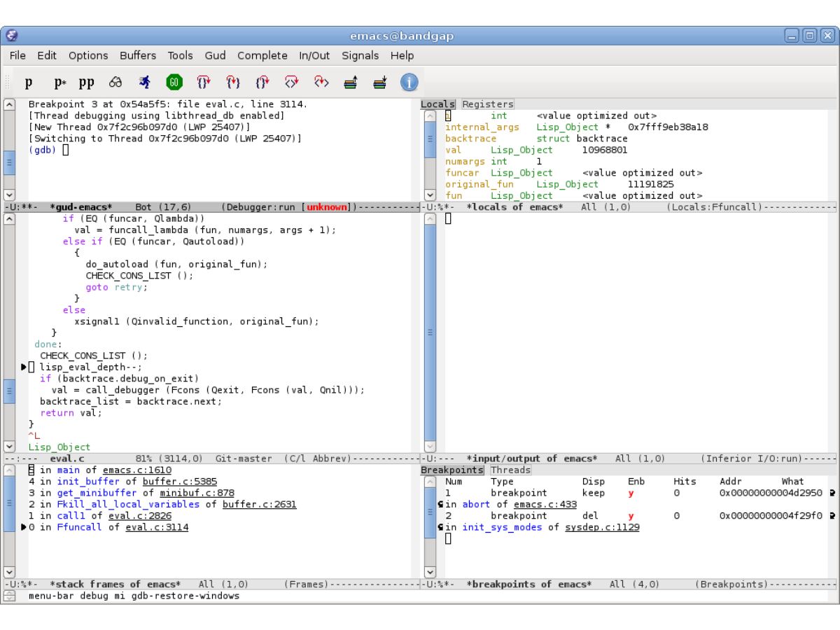This screenshot has width=840, height=630.
Task: Open the Gud menu
Action: 215,55
